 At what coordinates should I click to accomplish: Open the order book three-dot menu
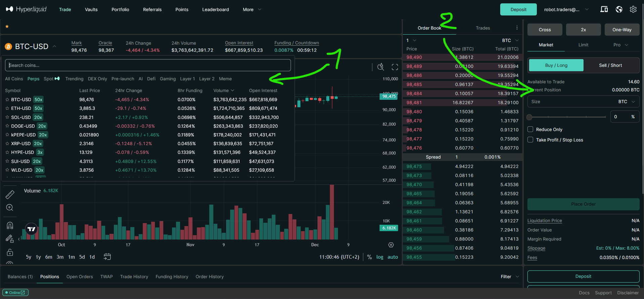[x=517, y=28]
